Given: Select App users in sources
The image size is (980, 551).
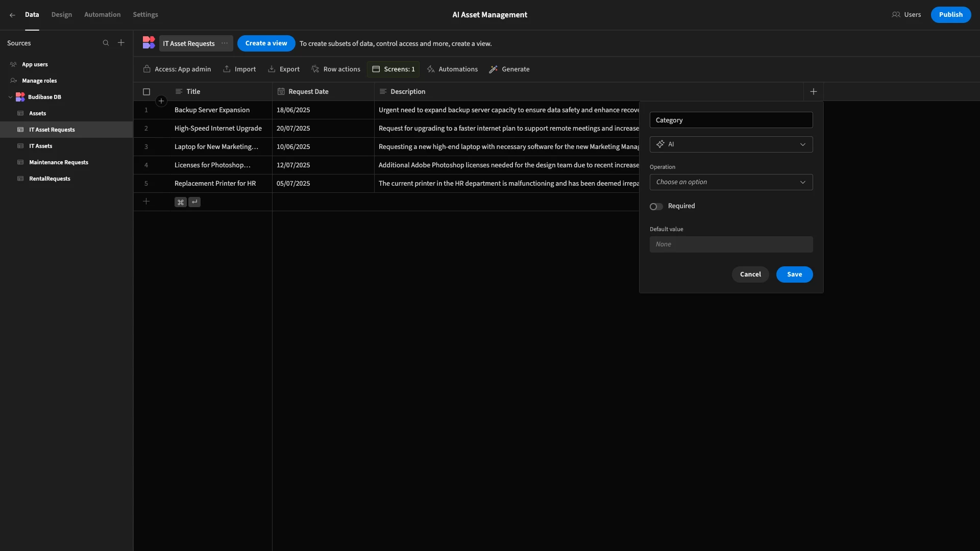Looking at the screenshot, I should click(x=66, y=64).
